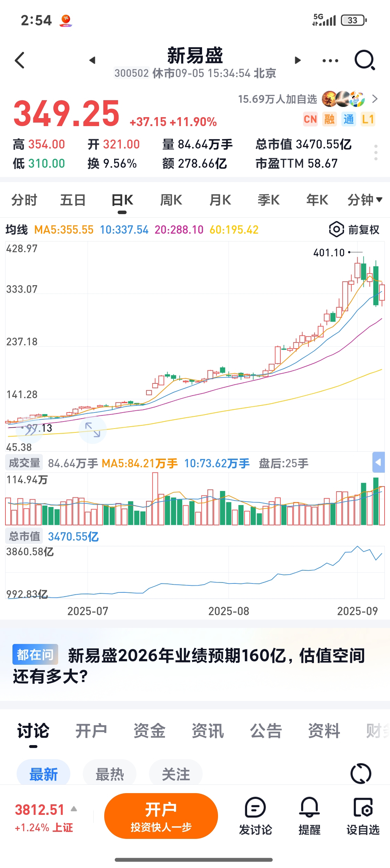Switch to the 资金 section tab
The image size is (390, 868).
(149, 731)
